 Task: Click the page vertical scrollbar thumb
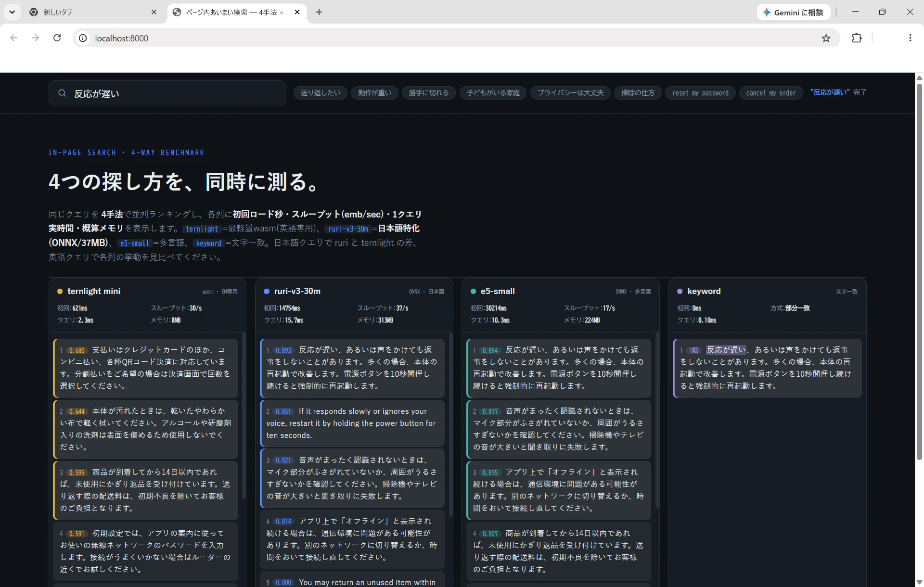tap(919, 272)
